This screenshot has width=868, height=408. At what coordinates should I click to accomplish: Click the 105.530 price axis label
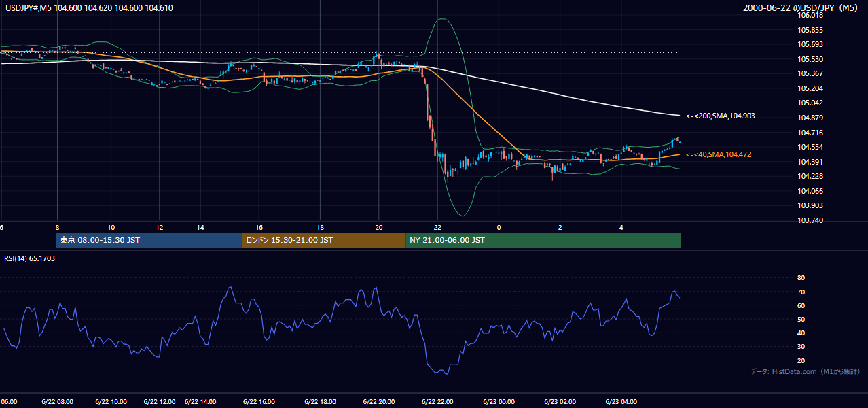pos(810,59)
